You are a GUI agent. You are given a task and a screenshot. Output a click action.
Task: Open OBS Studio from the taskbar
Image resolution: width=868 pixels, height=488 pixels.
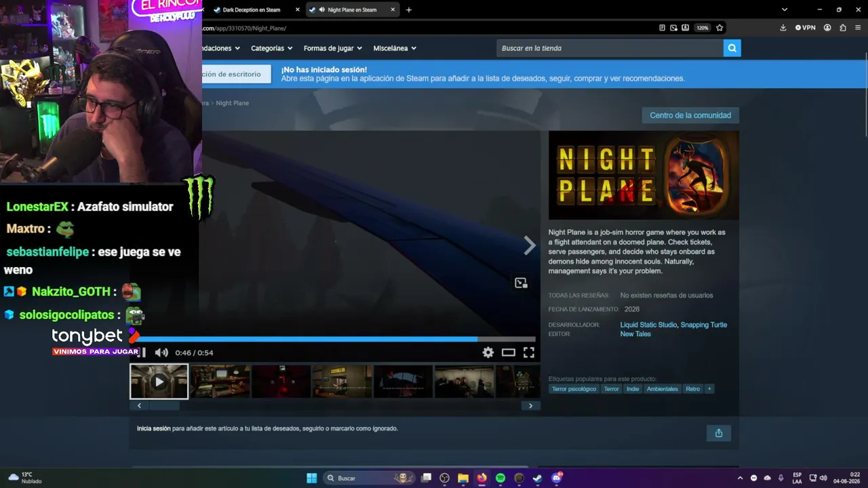click(445, 478)
